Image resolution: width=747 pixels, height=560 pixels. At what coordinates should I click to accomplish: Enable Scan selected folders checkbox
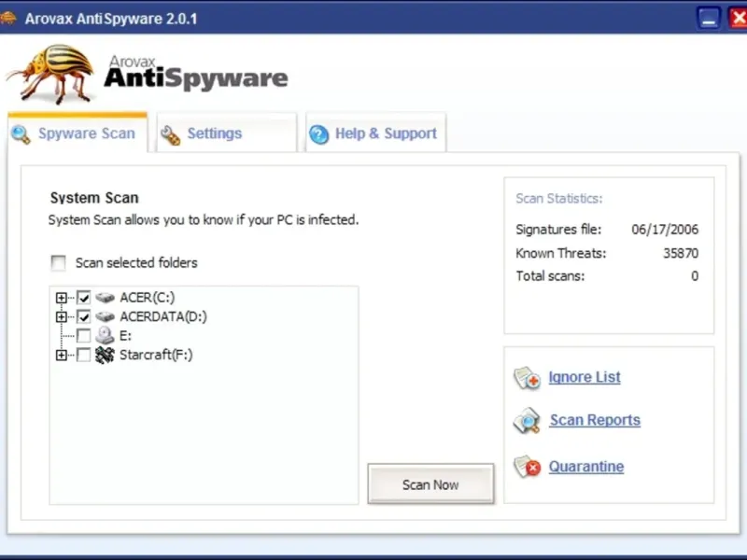58,262
